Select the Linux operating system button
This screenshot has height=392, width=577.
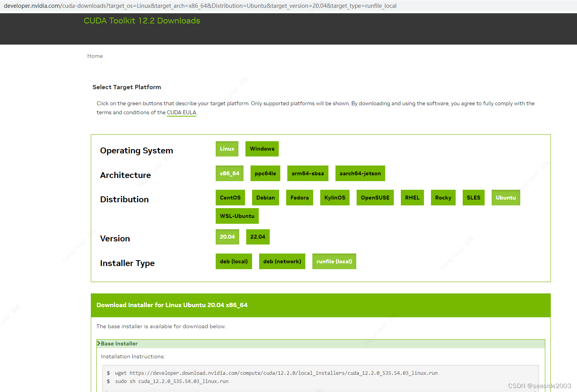(x=227, y=149)
